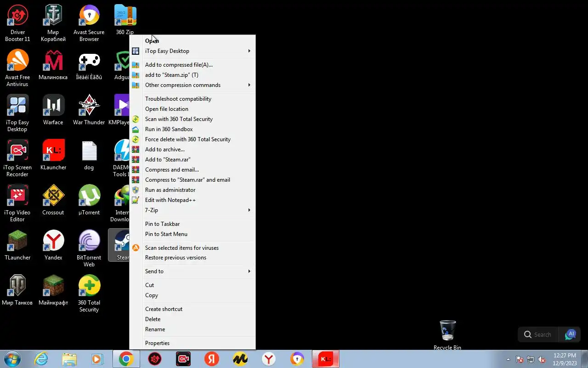588x368 pixels.
Task: Expand the Send to submenu
Action: [192, 271]
